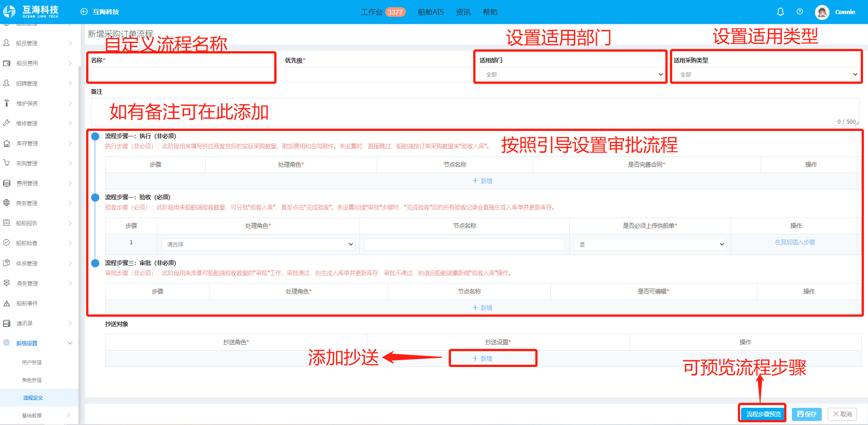Screen dimensions: 868x425
Task: Open the 适用部门 dropdown
Action: tap(572, 74)
